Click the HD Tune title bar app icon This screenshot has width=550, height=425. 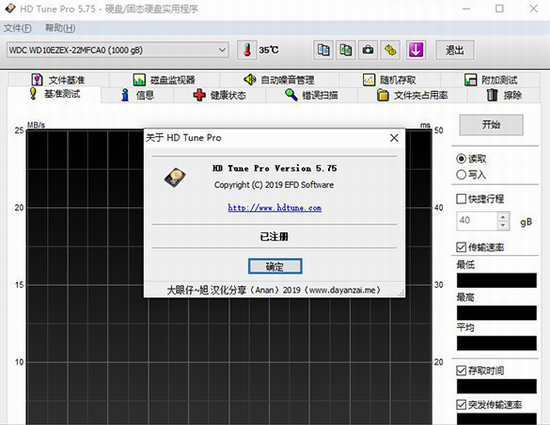point(10,8)
